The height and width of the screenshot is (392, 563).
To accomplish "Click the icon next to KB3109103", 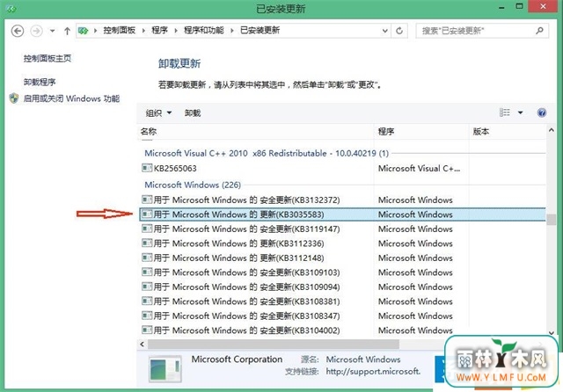I will tap(147, 272).
